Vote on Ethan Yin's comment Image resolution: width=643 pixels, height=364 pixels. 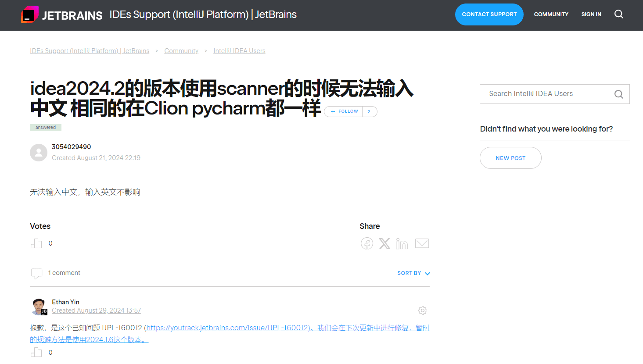(x=36, y=352)
